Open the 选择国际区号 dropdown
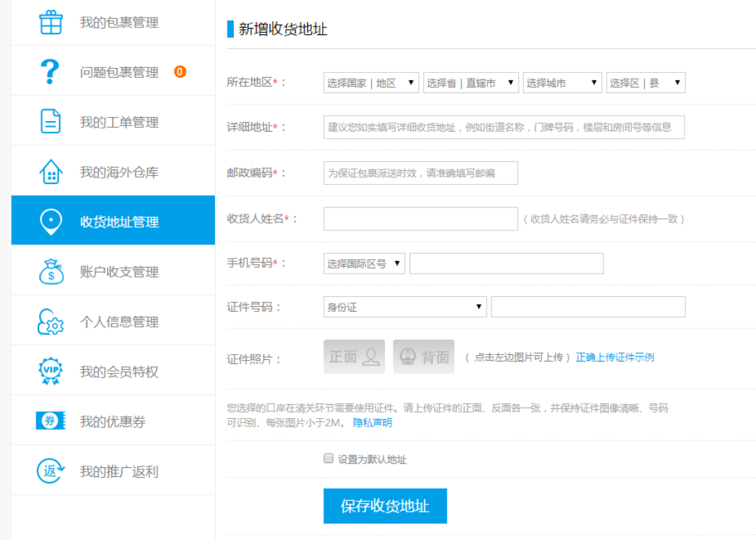This screenshot has height=540, width=756. click(x=364, y=263)
